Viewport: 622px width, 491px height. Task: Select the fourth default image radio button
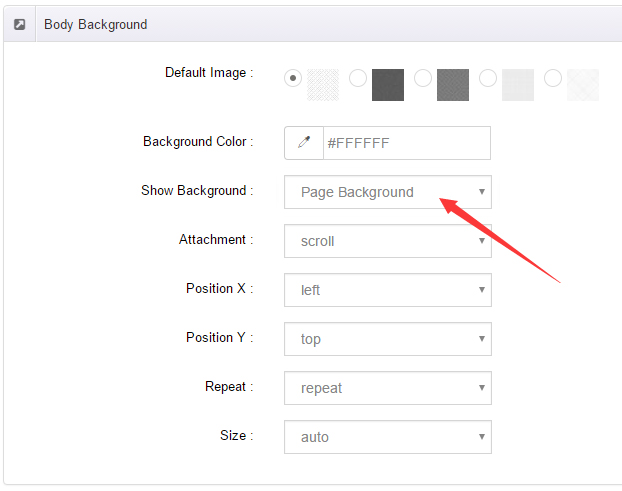(488, 78)
